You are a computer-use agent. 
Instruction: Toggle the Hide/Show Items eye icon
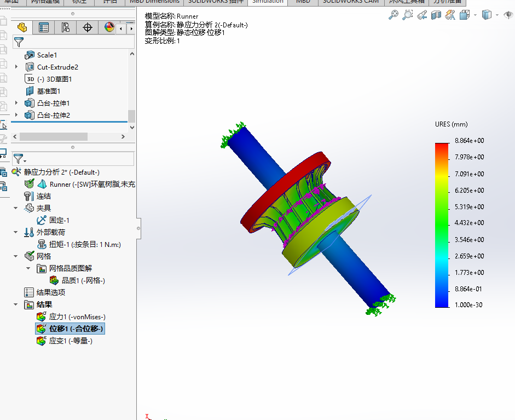tap(508, 15)
